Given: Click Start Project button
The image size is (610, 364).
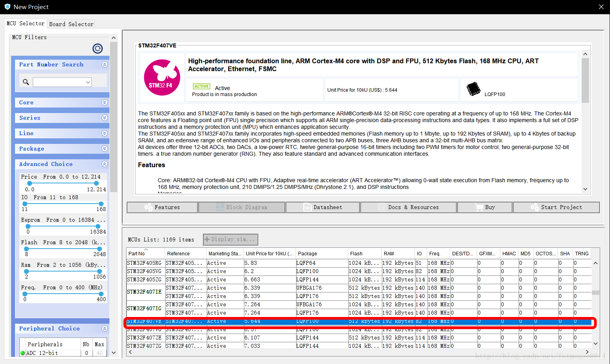Looking at the screenshot, I should pos(556,207).
